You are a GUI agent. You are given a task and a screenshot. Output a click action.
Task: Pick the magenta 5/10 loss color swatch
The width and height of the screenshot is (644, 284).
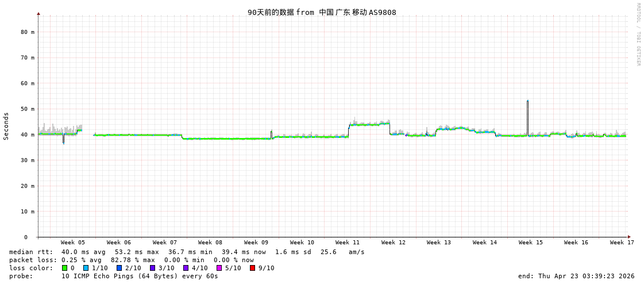click(219, 268)
